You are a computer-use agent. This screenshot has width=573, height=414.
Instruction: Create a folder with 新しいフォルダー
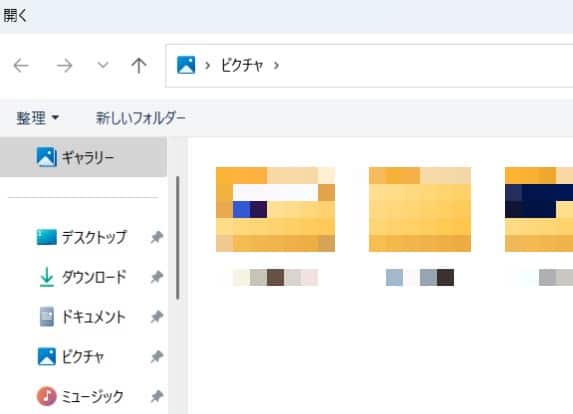pyautogui.click(x=141, y=118)
